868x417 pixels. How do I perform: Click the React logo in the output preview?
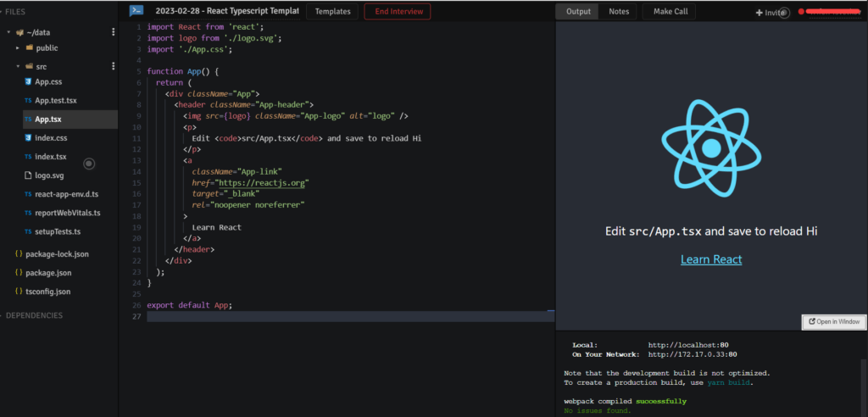[x=711, y=148]
